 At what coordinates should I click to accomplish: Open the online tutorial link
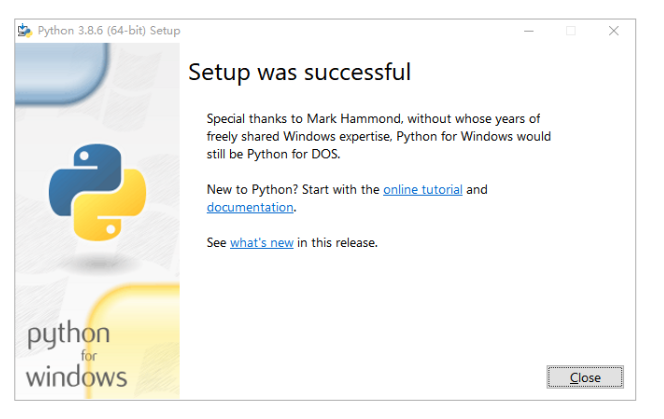pyautogui.click(x=422, y=189)
